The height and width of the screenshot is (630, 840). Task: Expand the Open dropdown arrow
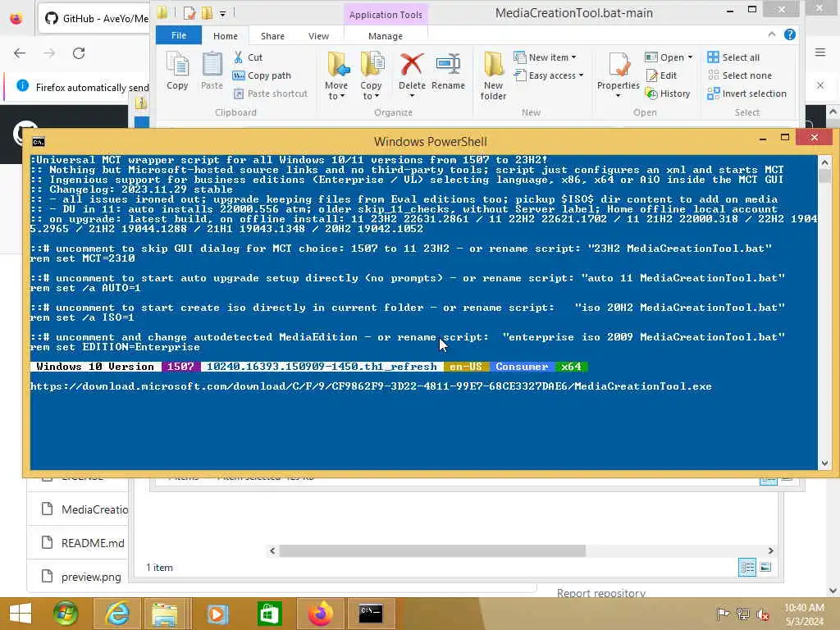coord(690,57)
